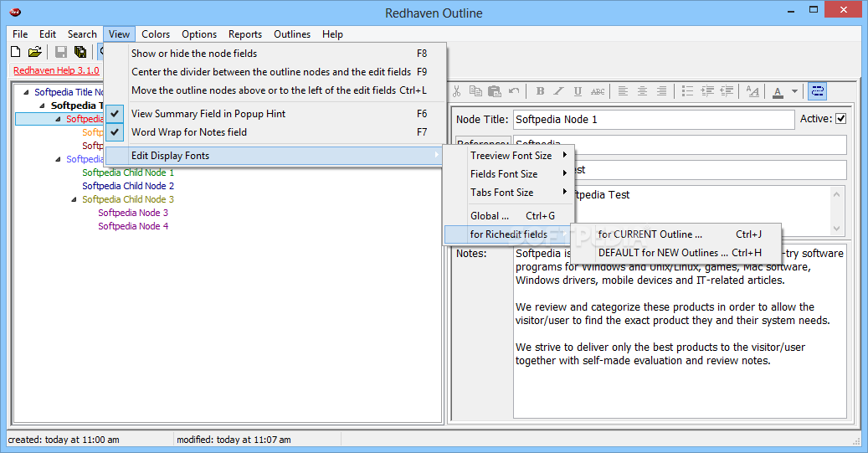
Task: Select Softpedia Node 4 in tree
Action: 133,226
